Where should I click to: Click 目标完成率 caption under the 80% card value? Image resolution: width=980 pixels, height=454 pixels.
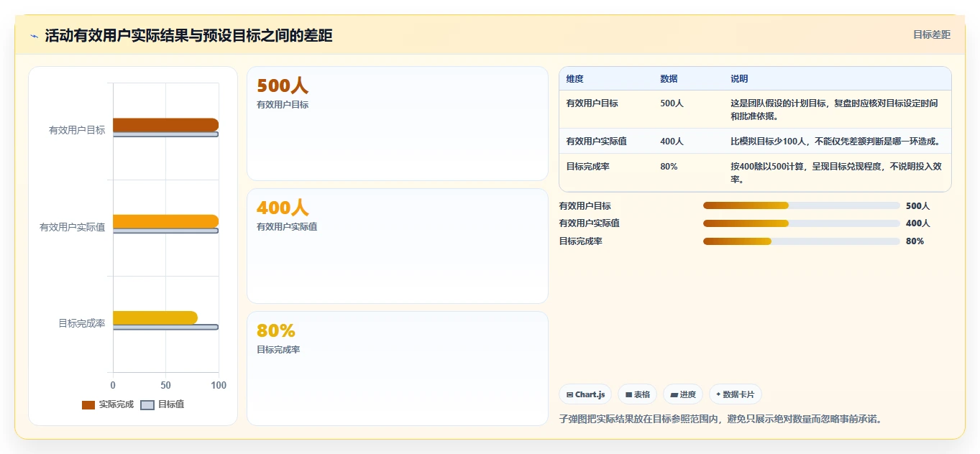(x=278, y=350)
